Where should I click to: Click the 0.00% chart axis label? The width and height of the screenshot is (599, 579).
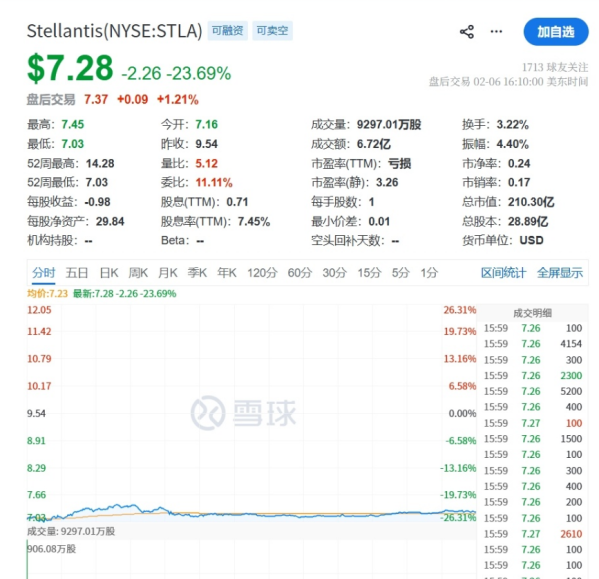click(x=462, y=413)
